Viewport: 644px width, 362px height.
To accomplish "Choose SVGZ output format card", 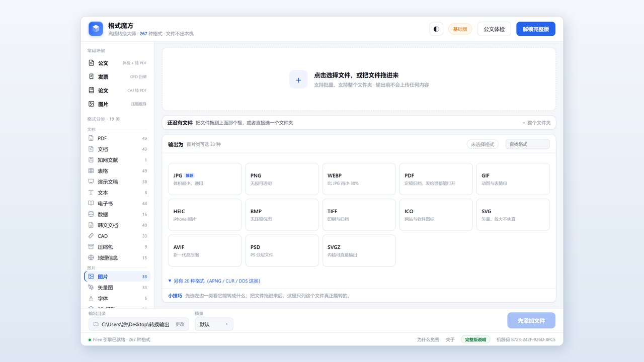I will coord(359,250).
